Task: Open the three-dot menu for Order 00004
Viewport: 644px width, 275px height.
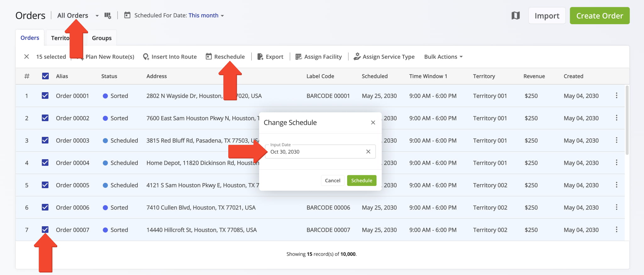Action: (616, 162)
